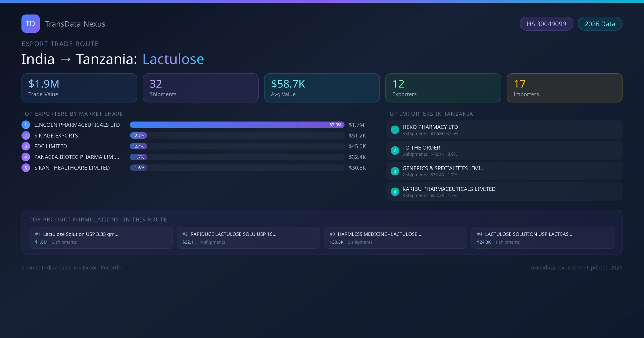Click green rank 4 badge for Karibu Pharmaceuticals
The height and width of the screenshot is (338, 644).
tap(395, 192)
